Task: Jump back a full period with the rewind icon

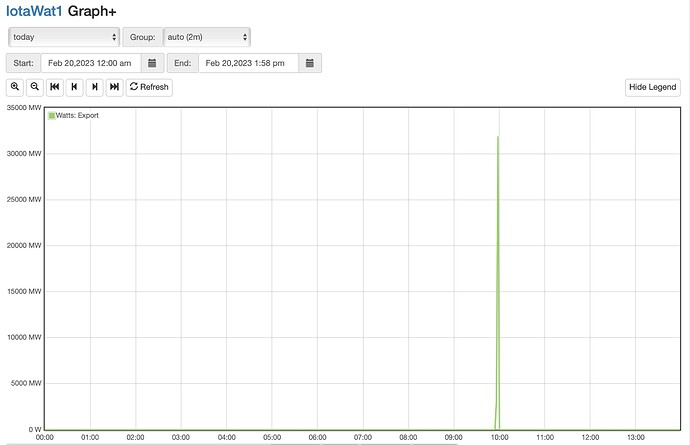Action: [x=55, y=87]
